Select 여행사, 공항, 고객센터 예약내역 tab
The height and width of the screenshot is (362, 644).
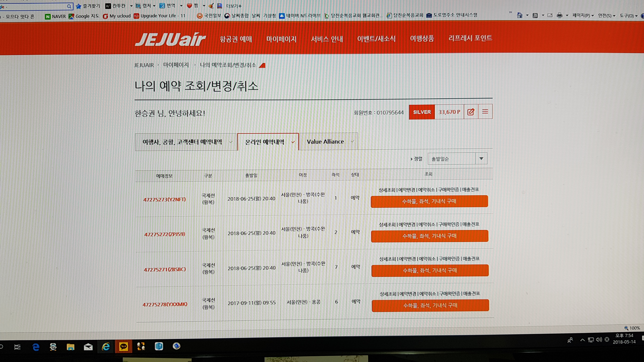pos(186,142)
